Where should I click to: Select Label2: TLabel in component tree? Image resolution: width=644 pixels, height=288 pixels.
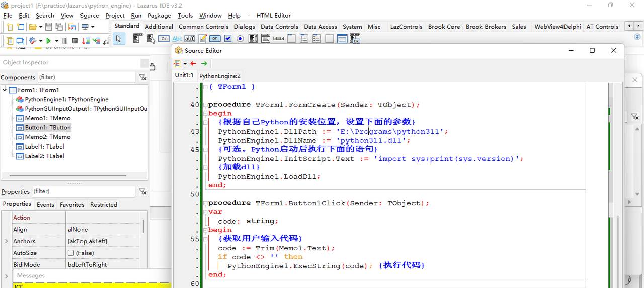point(45,156)
